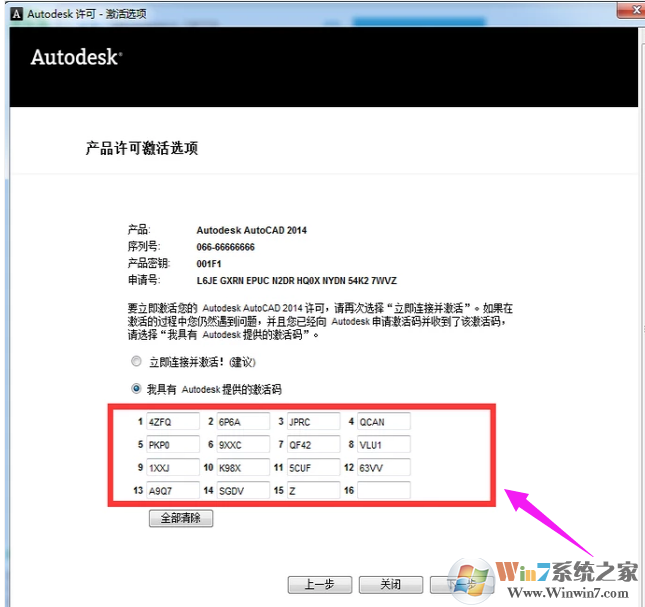Screen dimensions: 645x607
Task: Select the 立即连接并激活 radio option
Action: (136, 361)
